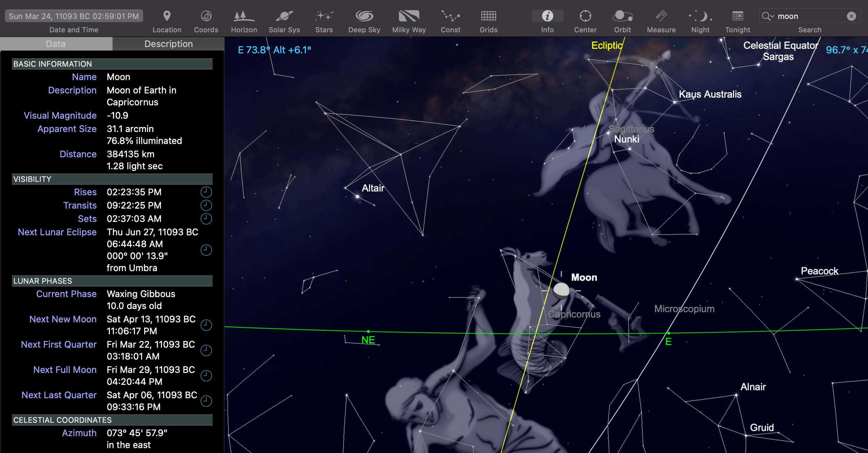Click the Date and Time field
The height and width of the screenshot is (453, 868).
[x=74, y=16]
